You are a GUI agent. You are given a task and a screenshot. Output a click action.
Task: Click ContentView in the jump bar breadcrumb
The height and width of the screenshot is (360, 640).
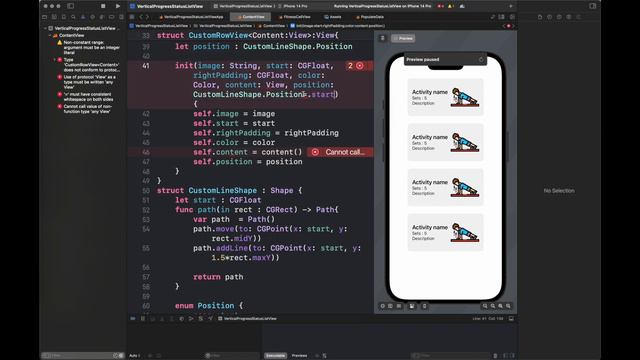(271, 26)
